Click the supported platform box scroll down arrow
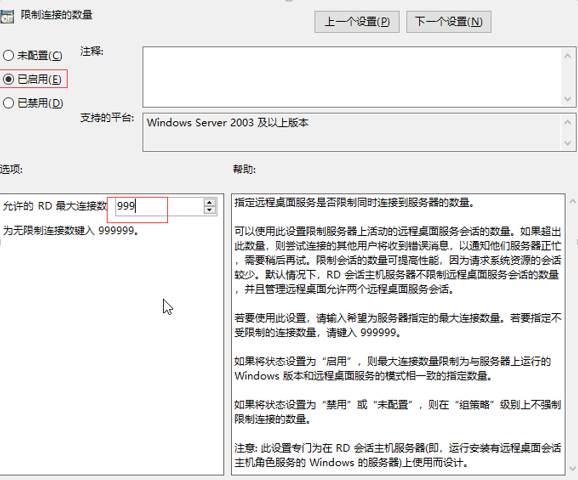578x480 pixels. click(568, 143)
